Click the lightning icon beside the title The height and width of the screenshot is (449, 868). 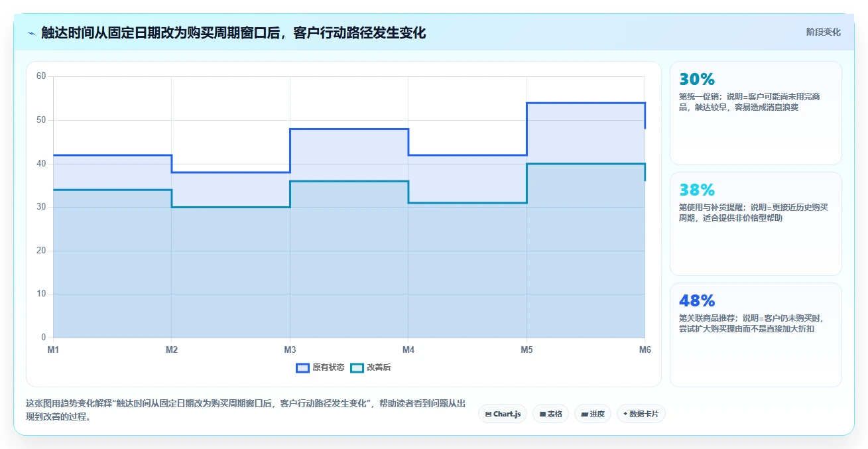coord(31,32)
